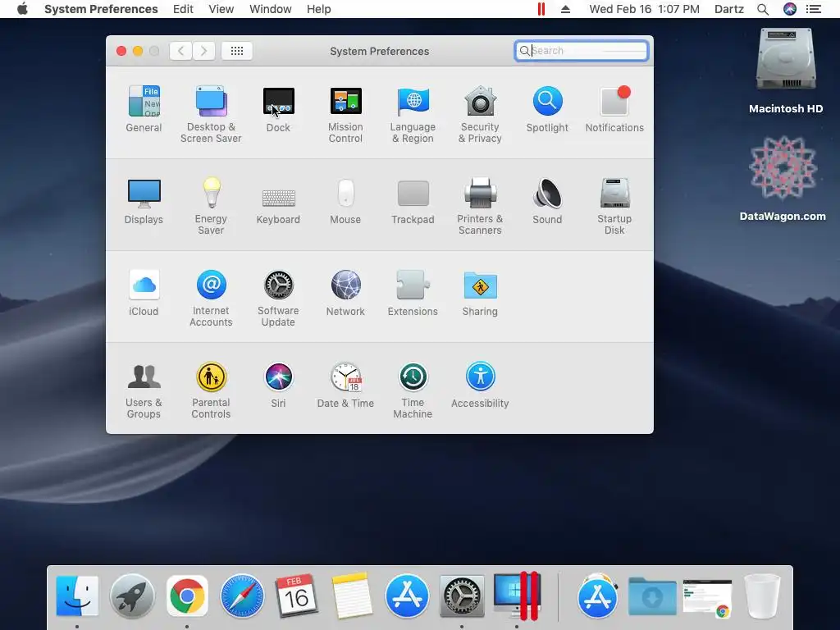Open the Accessibility preference pane
Viewport: 840px width, 630px height.
[480, 386]
